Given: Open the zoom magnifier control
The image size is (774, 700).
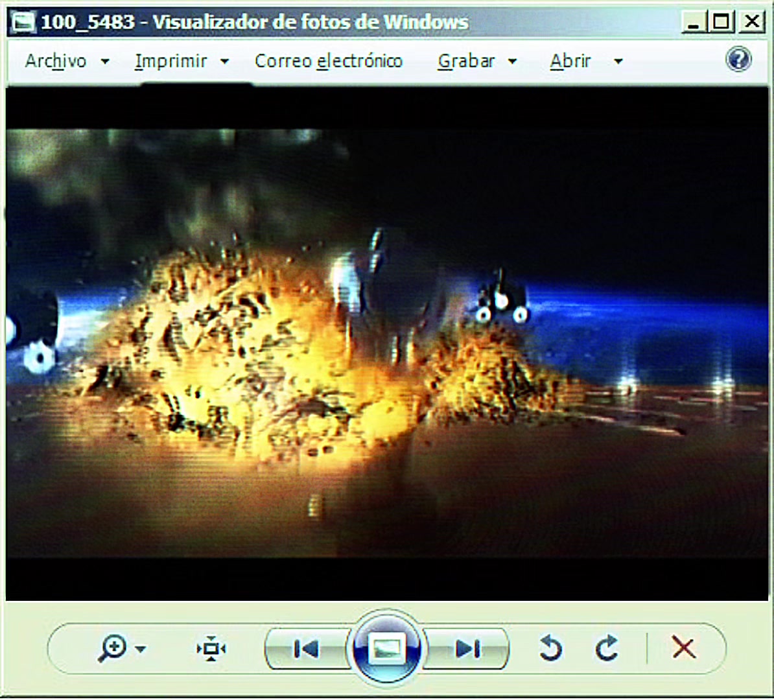Looking at the screenshot, I should pos(113,647).
